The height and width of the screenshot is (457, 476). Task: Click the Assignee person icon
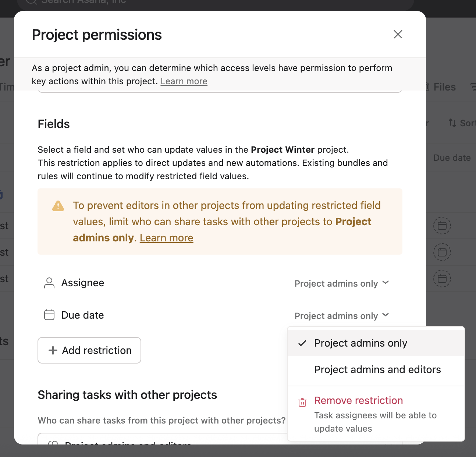[x=49, y=283]
